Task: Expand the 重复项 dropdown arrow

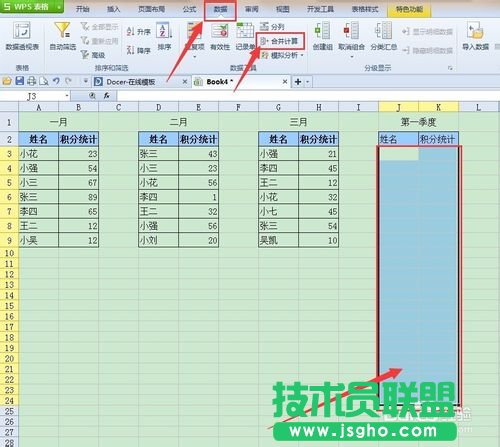Action: [195, 57]
